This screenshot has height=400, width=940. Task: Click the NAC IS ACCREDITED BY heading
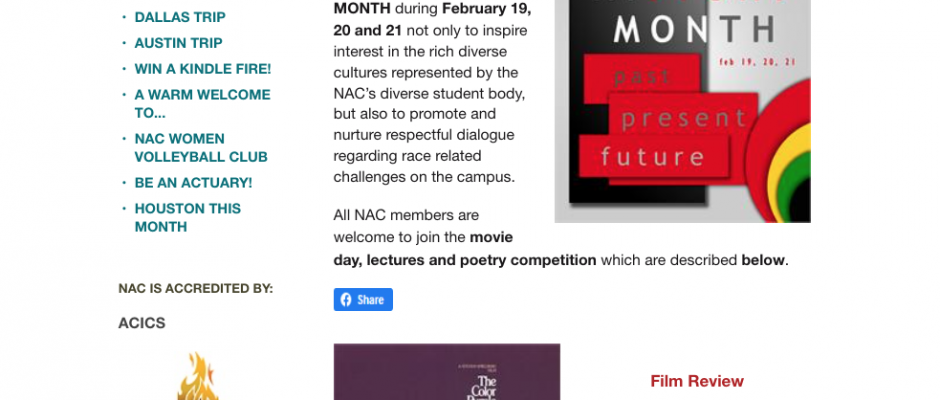click(195, 288)
